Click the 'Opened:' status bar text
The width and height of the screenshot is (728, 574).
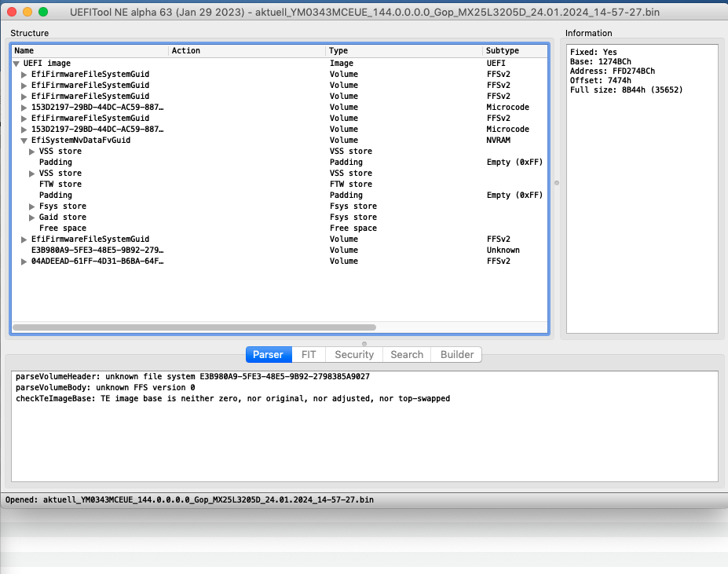click(189, 500)
